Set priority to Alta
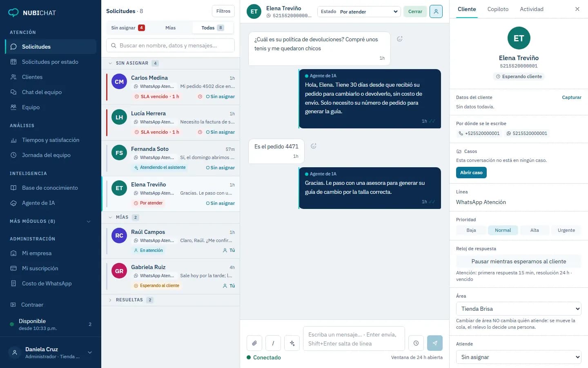The image size is (588, 368). click(x=535, y=230)
